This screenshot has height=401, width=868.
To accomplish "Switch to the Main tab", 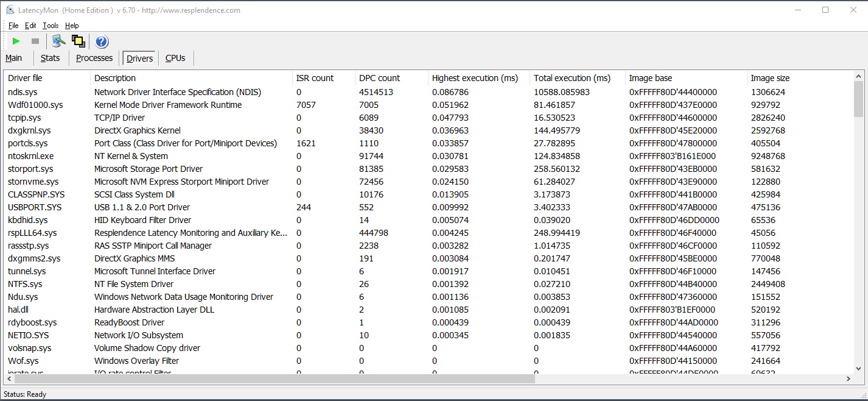I will (x=13, y=58).
